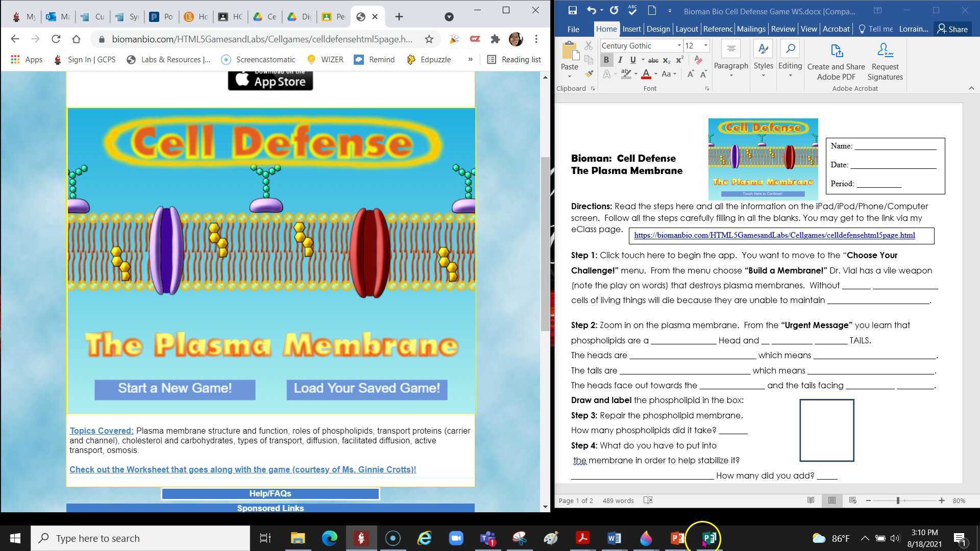The height and width of the screenshot is (551, 980).
Task: Switch to the Design ribbon tab
Action: 658,29
